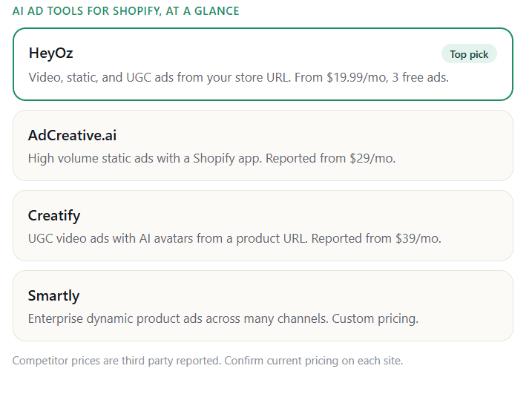Click Creatify description about AI avatars
The image size is (532, 406).
(234, 238)
